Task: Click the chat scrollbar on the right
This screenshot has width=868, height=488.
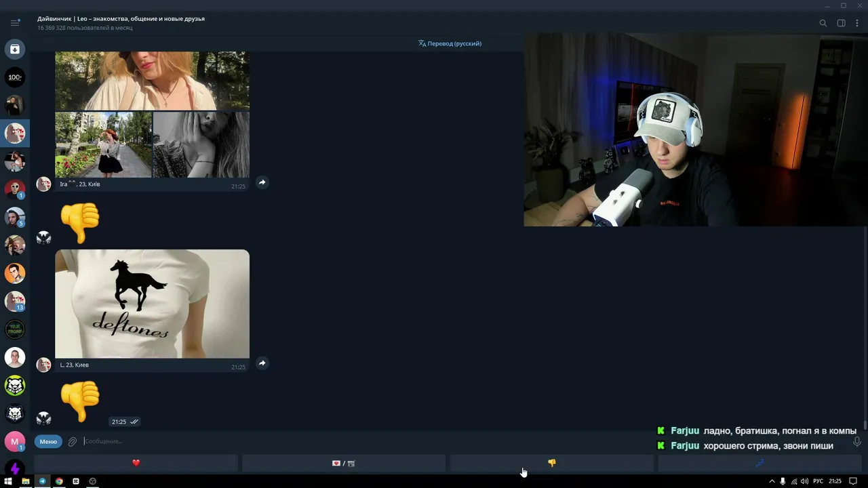Action: pyautogui.click(x=865, y=426)
